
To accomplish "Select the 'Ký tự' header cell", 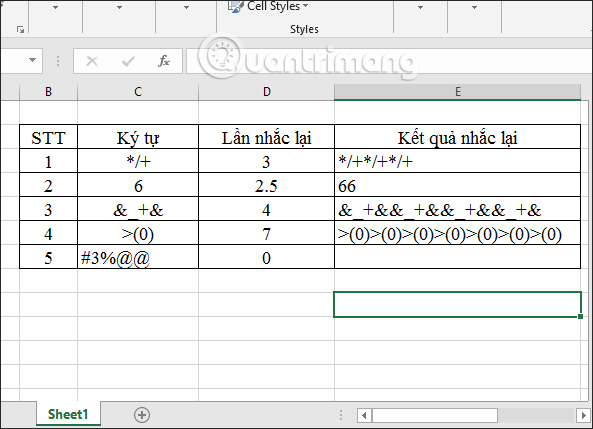I will (138, 137).
